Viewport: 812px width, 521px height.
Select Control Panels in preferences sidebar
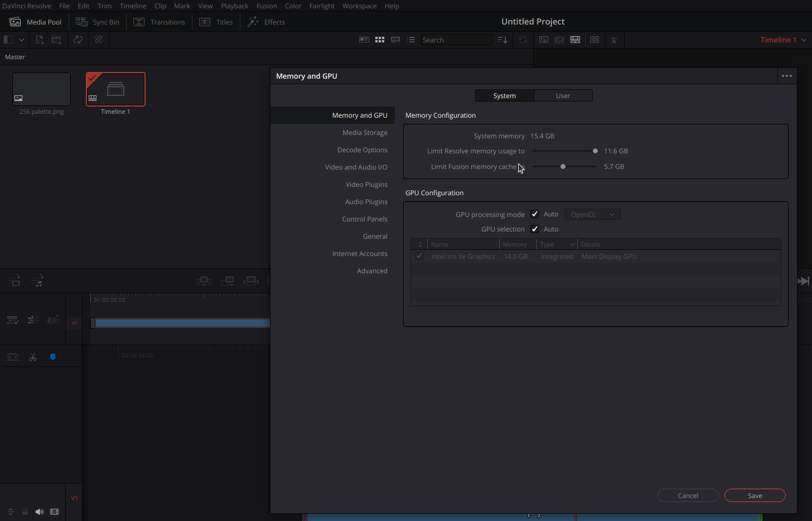[365, 219]
